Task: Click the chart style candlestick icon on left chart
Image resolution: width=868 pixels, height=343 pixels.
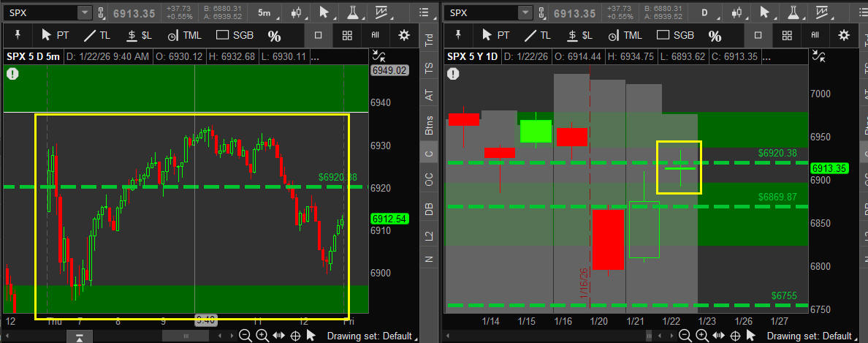Action: point(296,12)
